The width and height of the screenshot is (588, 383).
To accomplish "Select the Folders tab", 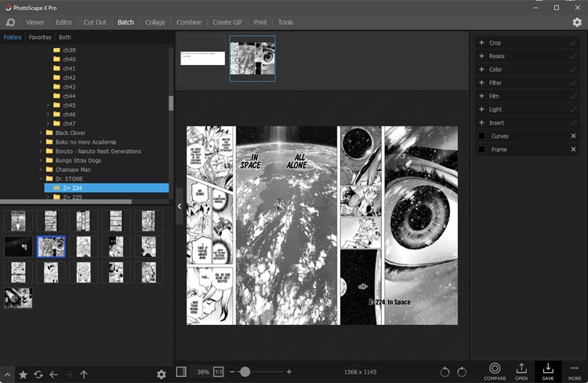I will tap(13, 37).
